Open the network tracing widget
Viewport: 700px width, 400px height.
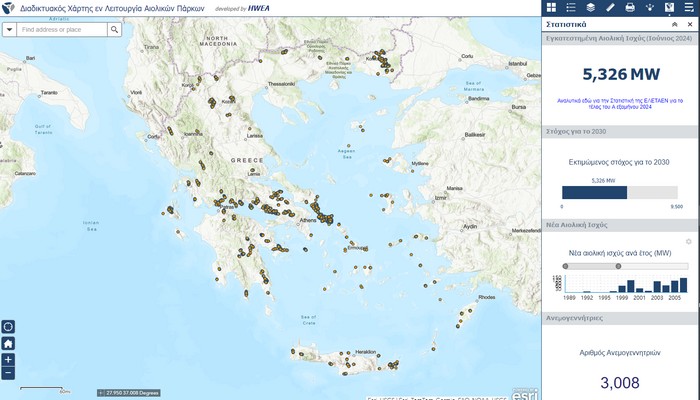649,8
